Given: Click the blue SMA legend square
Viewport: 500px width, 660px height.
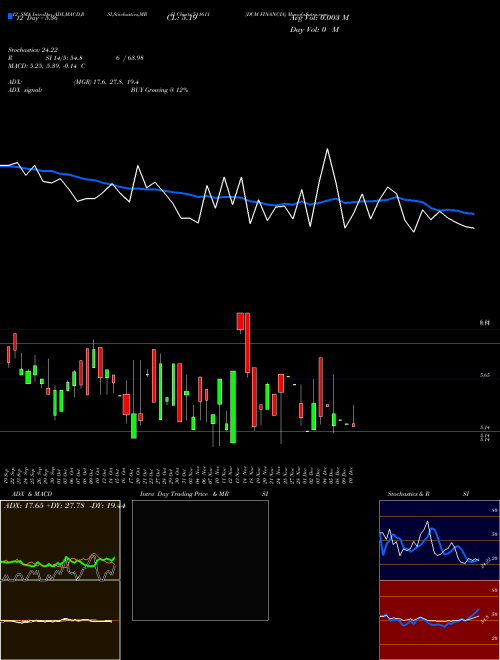Looking at the screenshot, I should (10, 17).
